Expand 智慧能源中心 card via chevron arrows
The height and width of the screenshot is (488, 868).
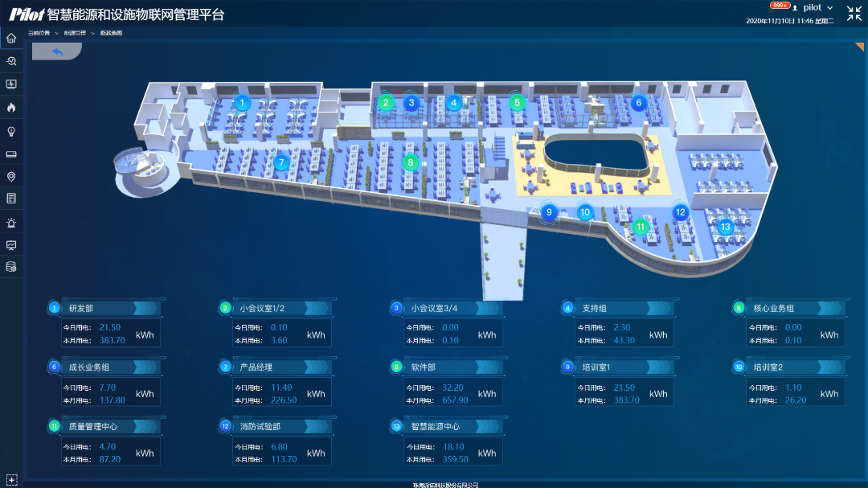tap(488, 426)
